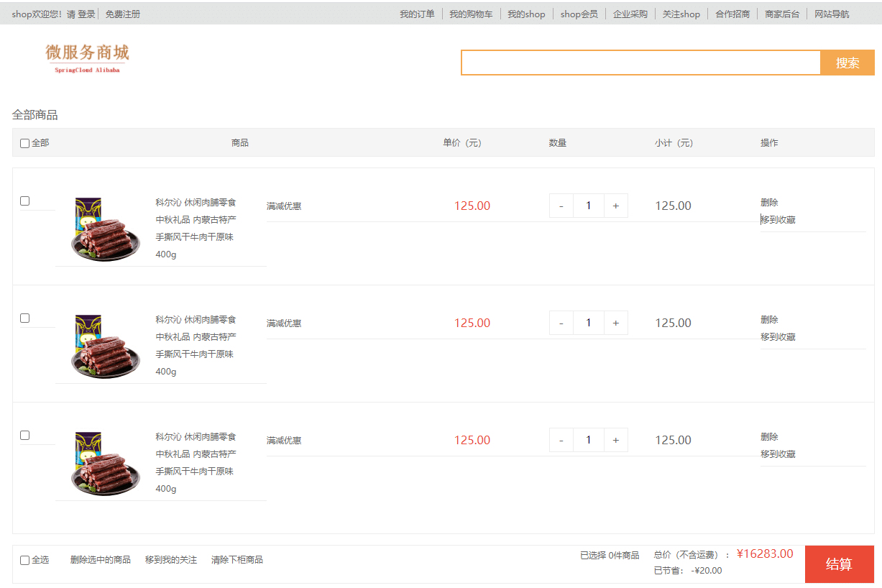Click the 微服务商城 site logo
This screenshot has width=882, height=588.
click(x=87, y=58)
